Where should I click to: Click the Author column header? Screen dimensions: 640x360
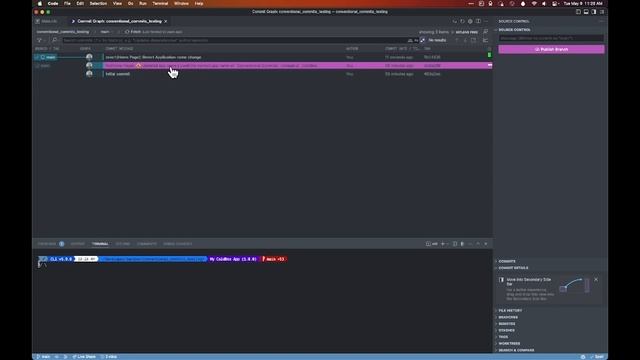[x=352, y=49]
